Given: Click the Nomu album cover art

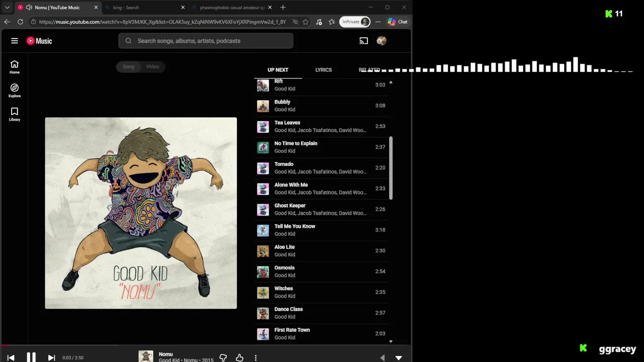Looking at the screenshot, I should (x=141, y=213).
